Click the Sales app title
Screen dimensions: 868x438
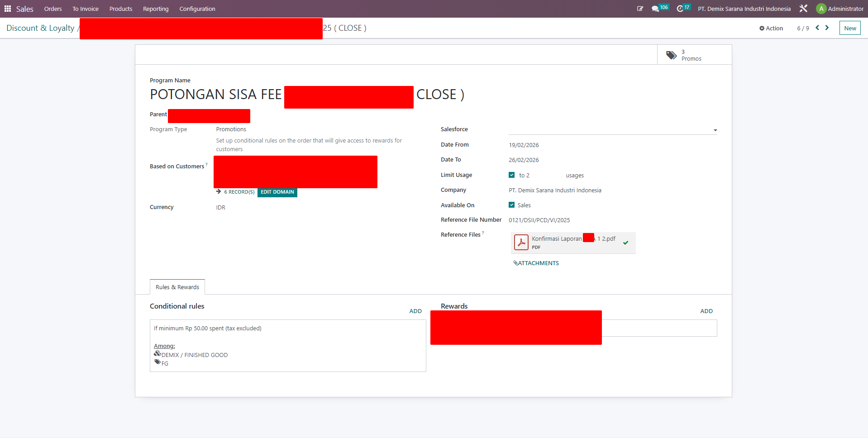25,9
